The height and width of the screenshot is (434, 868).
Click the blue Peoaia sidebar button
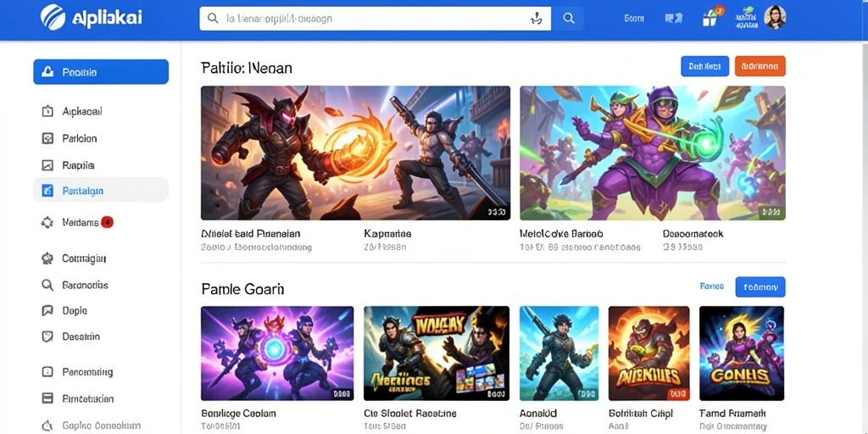click(x=101, y=72)
